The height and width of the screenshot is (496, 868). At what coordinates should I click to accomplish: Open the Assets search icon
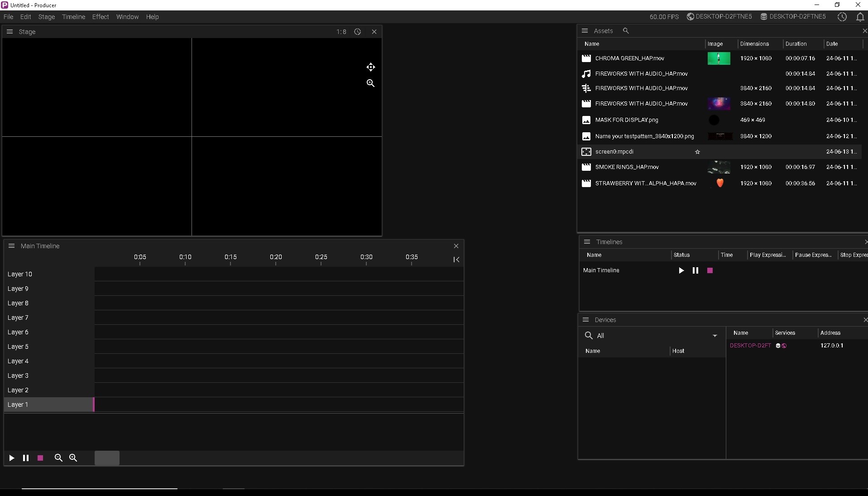coord(625,31)
